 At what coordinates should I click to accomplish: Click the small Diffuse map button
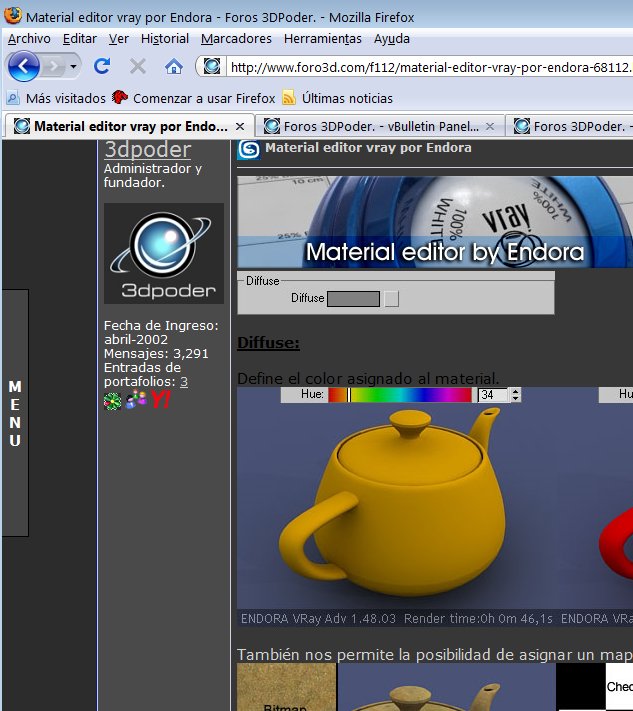click(x=391, y=299)
